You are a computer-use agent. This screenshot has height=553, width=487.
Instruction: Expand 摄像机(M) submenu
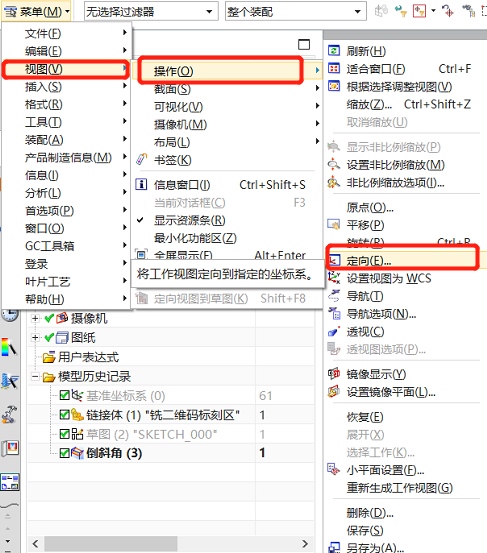[228, 124]
